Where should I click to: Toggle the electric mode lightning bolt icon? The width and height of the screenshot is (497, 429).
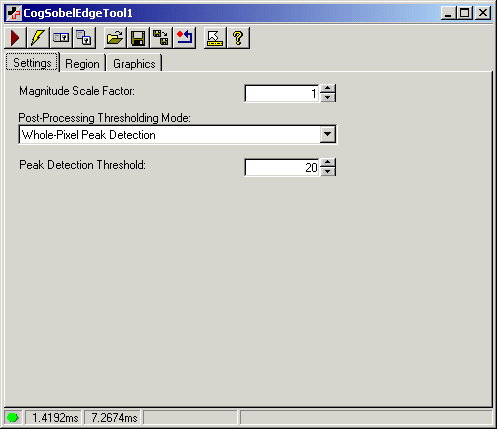(38, 38)
